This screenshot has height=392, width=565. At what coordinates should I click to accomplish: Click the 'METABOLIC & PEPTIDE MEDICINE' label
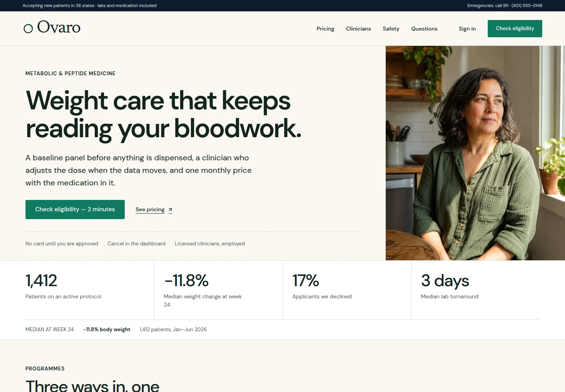coord(70,73)
